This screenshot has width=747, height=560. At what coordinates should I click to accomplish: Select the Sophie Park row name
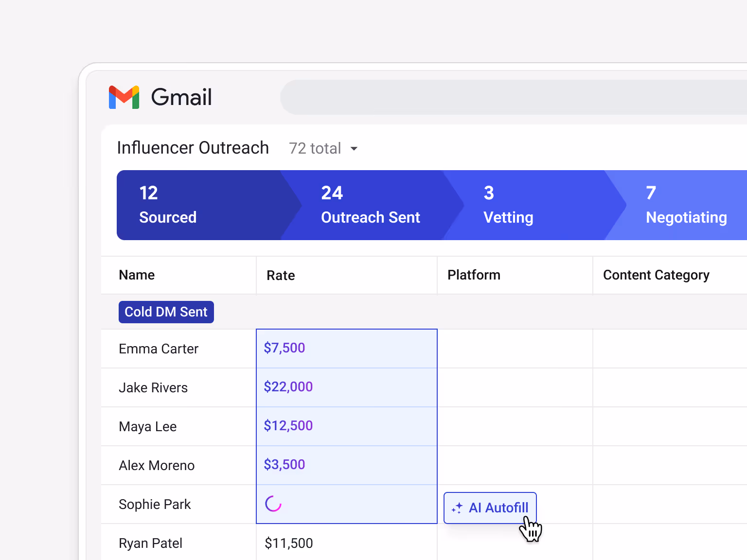pyautogui.click(x=155, y=505)
